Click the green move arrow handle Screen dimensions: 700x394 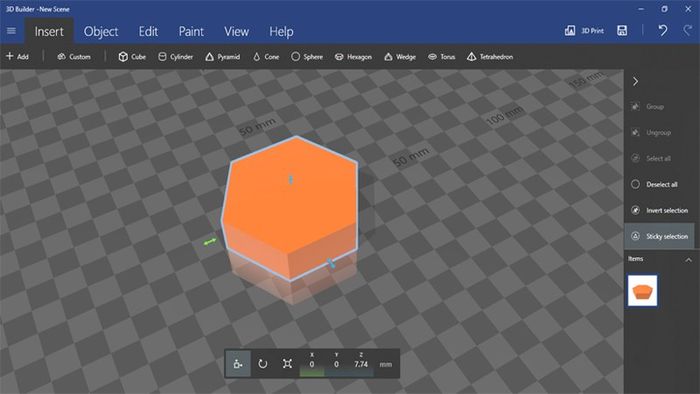210,242
